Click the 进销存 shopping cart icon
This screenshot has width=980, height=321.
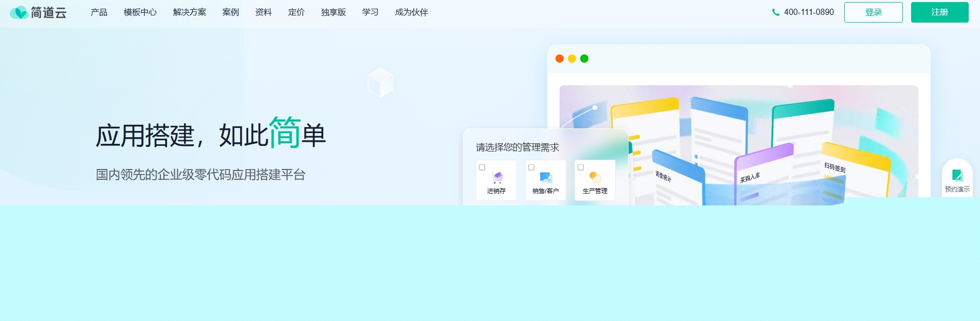[497, 178]
